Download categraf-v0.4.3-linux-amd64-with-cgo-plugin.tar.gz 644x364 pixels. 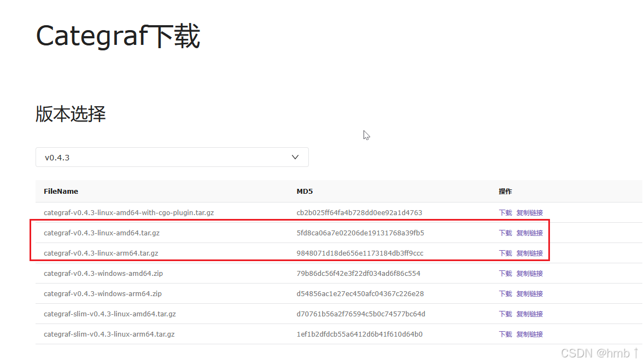click(x=505, y=212)
